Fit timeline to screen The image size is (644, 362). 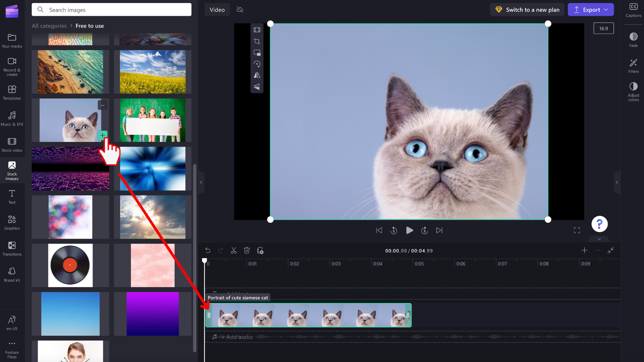(611, 250)
